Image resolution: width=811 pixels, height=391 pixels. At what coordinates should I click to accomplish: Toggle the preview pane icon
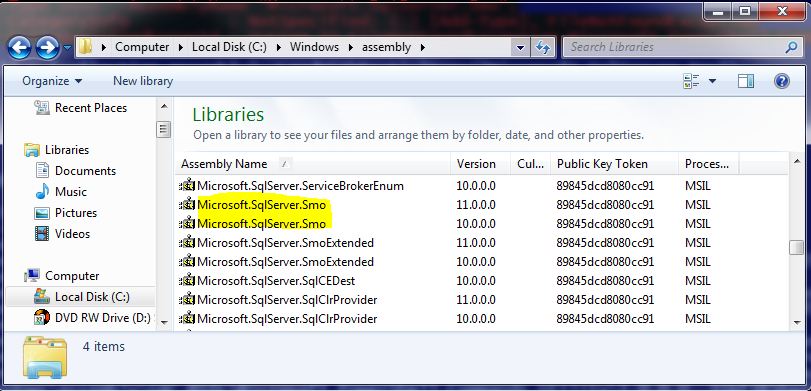[x=745, y=81]
